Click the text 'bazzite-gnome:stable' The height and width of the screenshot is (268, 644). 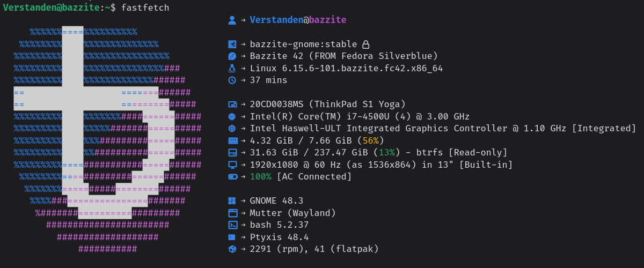303,44
